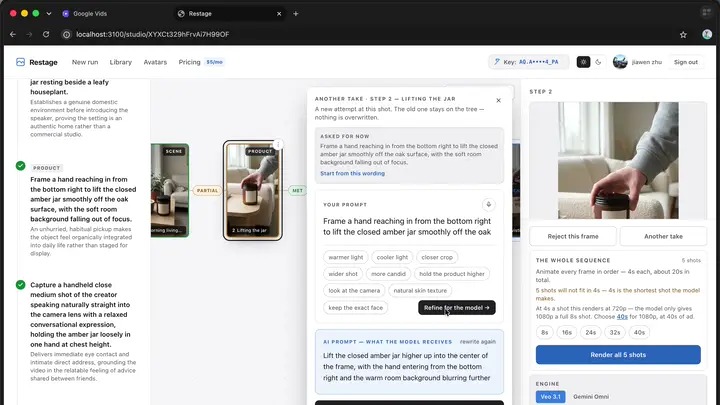
Task: Go back in browser history
Action: (13, 34)
